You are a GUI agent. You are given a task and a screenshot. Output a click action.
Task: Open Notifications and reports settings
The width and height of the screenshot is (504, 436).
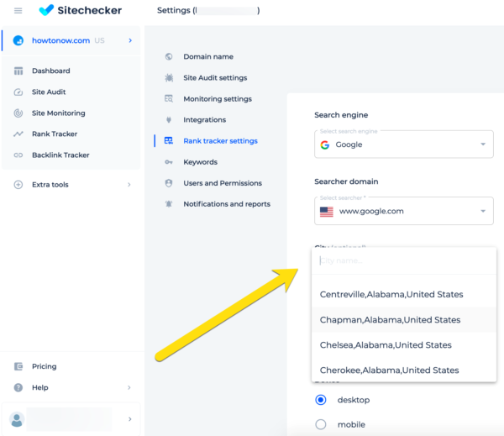pyautogui.click(x=227, y=204)
